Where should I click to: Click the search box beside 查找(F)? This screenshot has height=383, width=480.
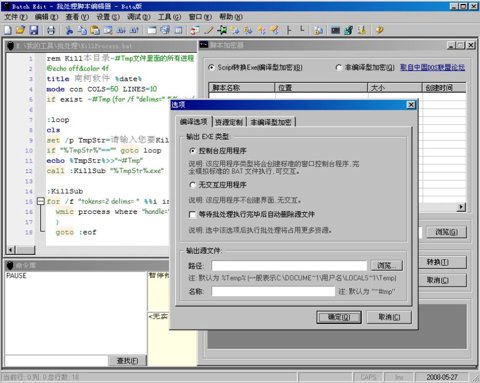[56, 361]
